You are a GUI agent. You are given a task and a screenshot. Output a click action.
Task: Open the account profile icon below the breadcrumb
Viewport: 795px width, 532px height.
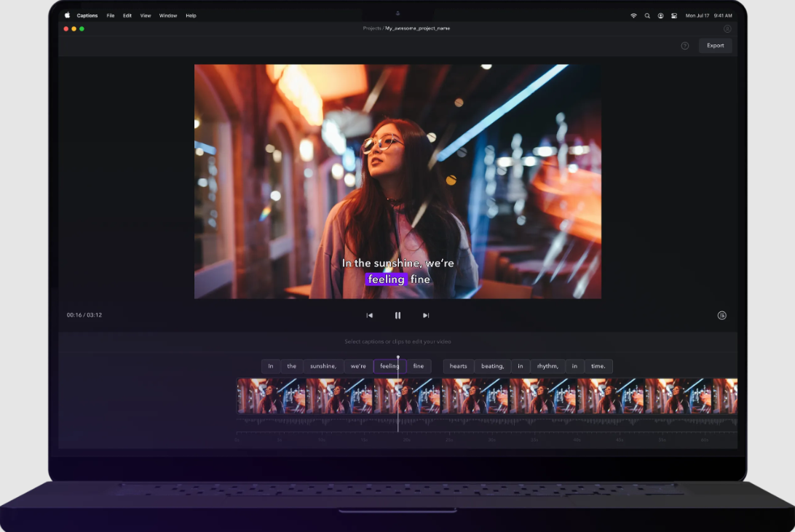pos(727,28)
